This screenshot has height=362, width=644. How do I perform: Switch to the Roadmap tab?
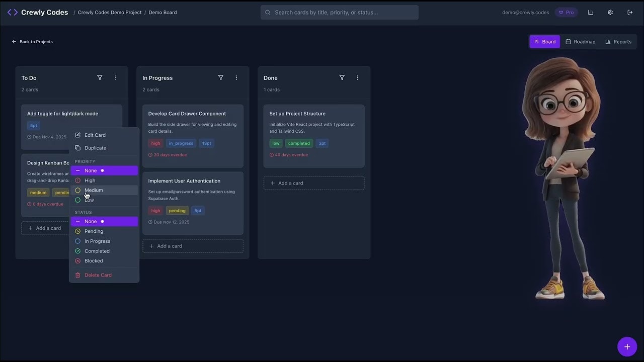(580, 42)
